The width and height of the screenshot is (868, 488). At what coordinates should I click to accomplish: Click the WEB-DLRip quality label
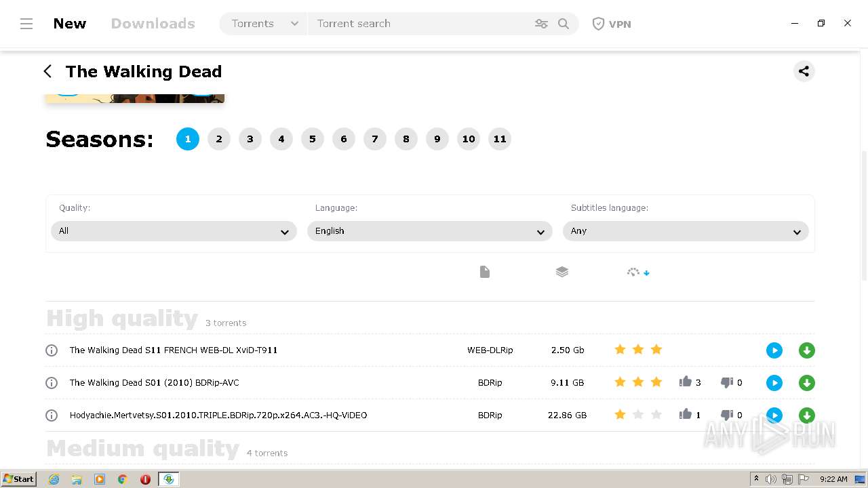(490, 350)
